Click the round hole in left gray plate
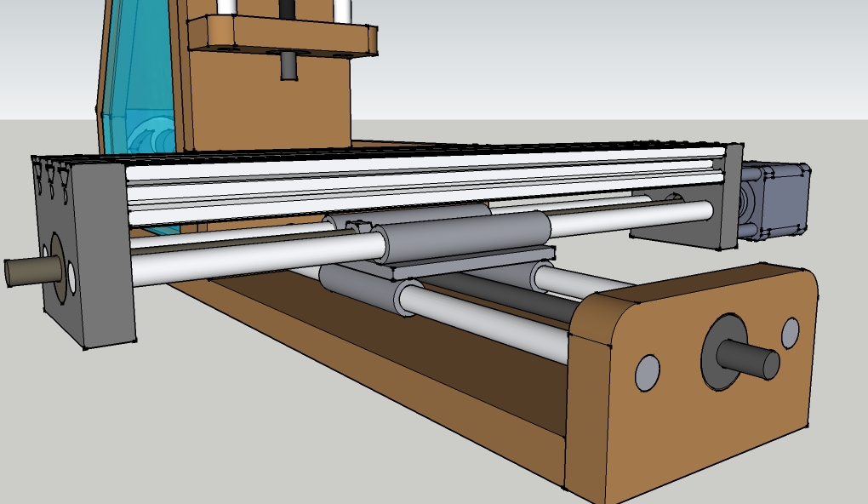This screenshot has height=504, width=868. click(71, 276)
